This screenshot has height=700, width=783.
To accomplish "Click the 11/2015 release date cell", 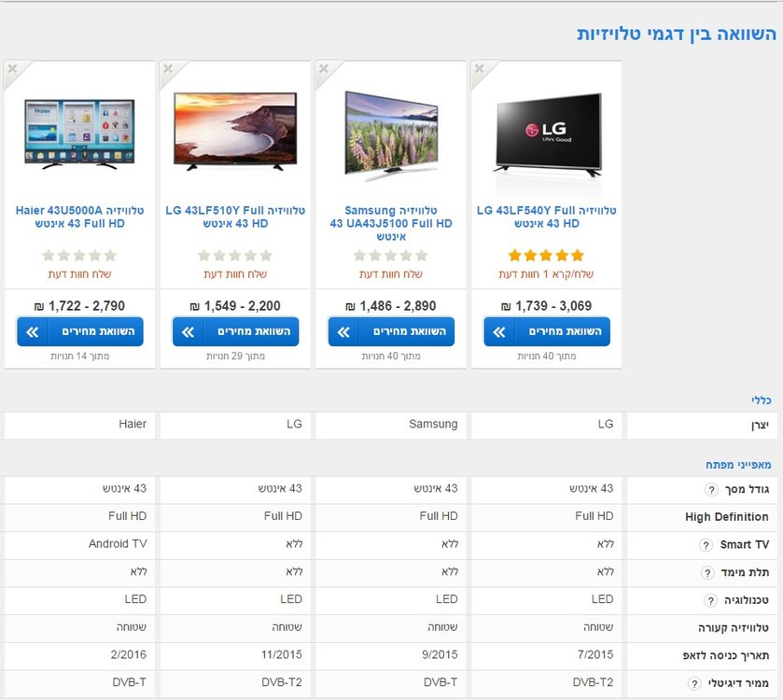I will pyautogui.click(x=235, y=655).
